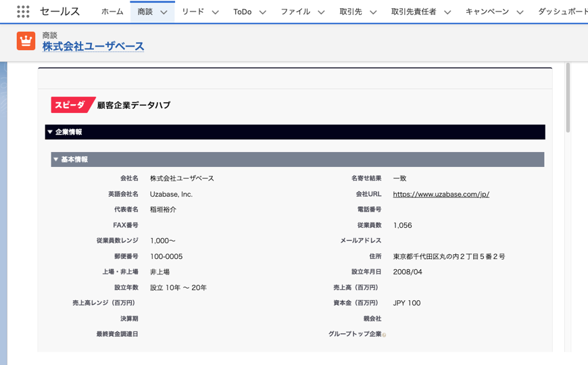Collapse the 企業情報 section triangle
Viewport: 588px width, 365px height.
coord(50,132)
